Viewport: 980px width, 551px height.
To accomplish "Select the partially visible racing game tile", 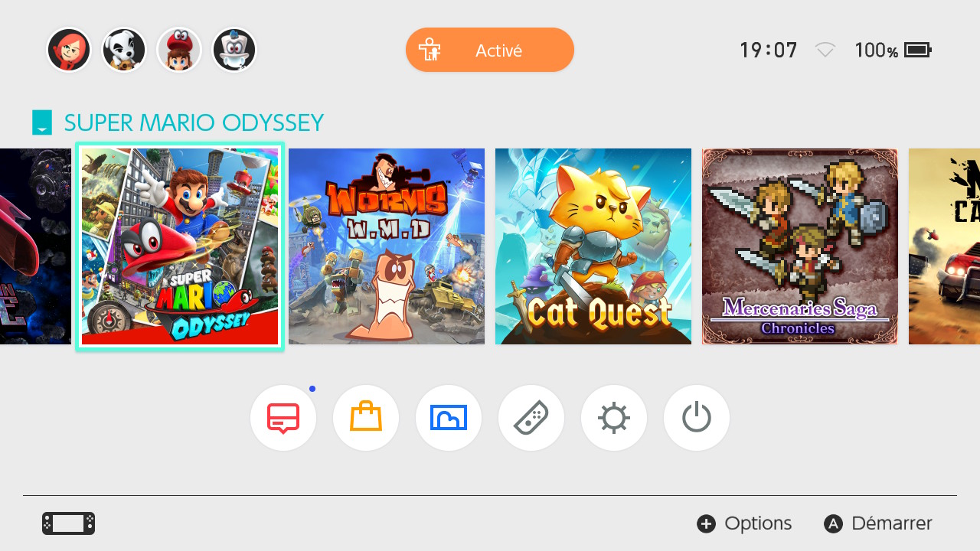I will click(944, 246).
